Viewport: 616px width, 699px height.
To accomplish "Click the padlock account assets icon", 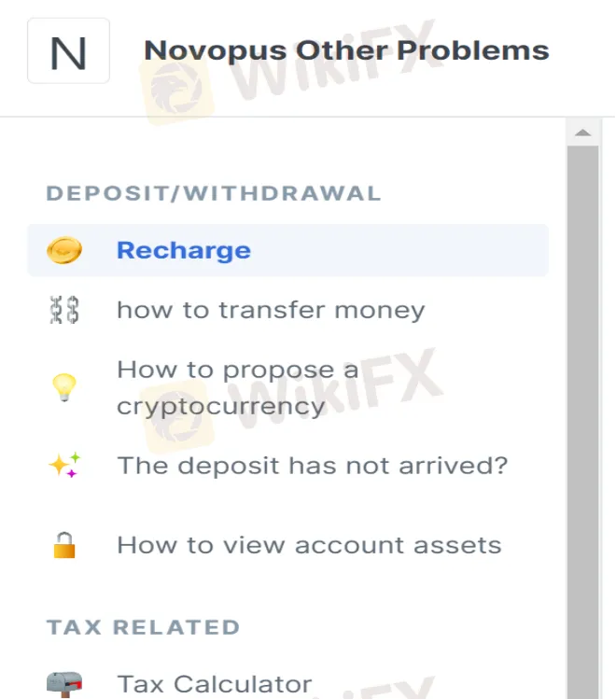I will click(x=64, y=545).
